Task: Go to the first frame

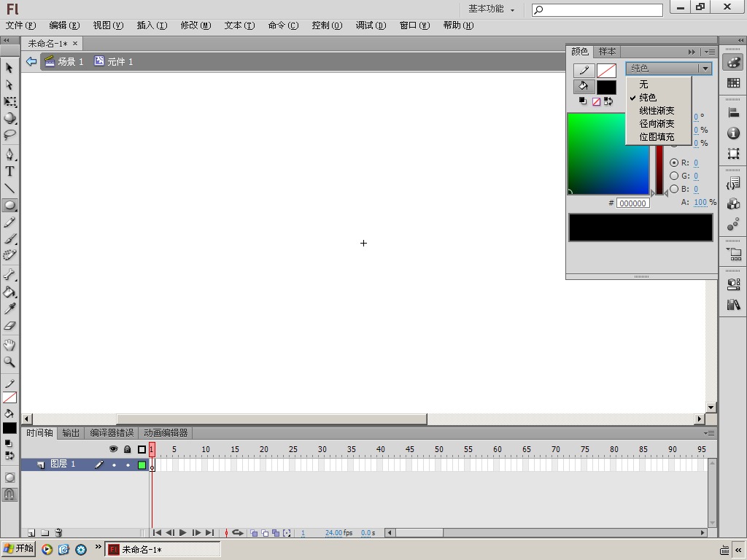Action: [157, 533]
